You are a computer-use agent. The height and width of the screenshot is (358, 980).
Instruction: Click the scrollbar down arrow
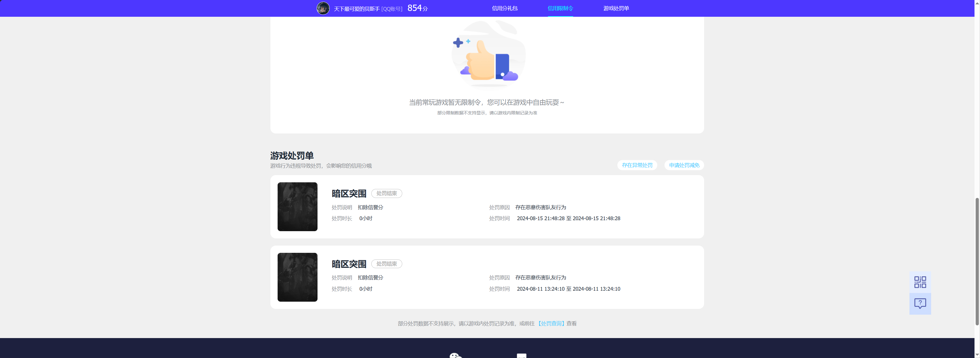[977, 355]
